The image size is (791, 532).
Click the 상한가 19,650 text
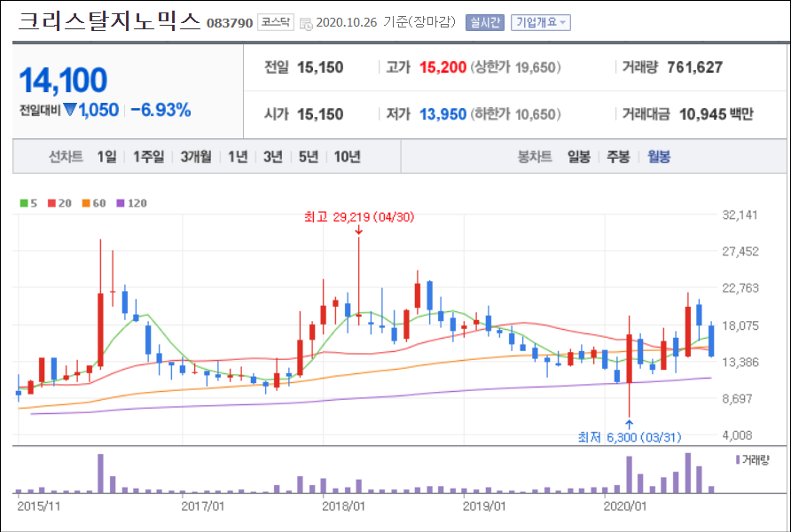point(515,67)
